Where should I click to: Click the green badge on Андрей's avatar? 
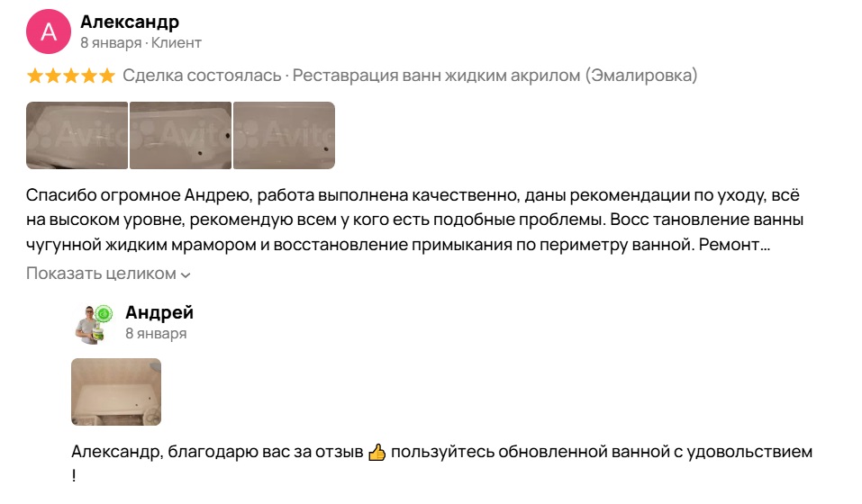104,313
